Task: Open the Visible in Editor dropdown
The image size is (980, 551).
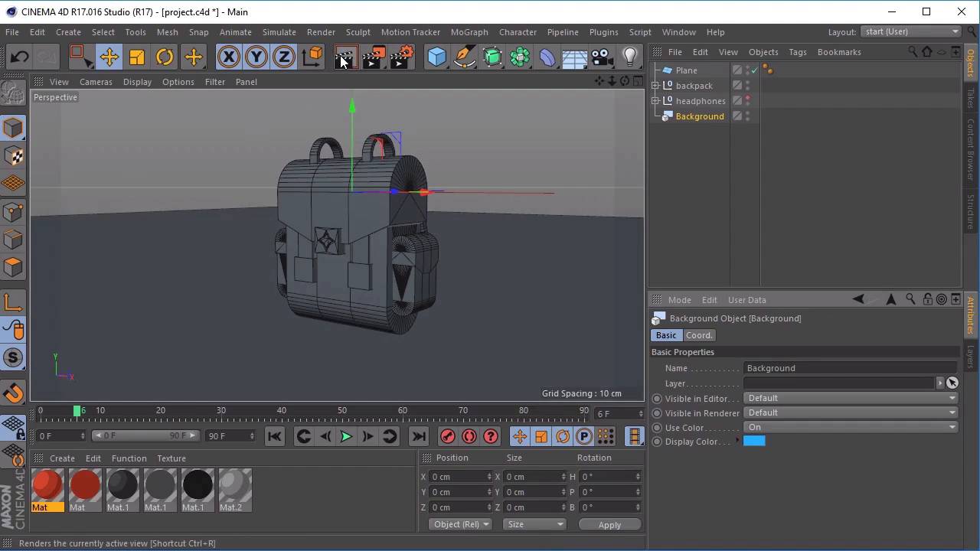Action: (851, 398)
